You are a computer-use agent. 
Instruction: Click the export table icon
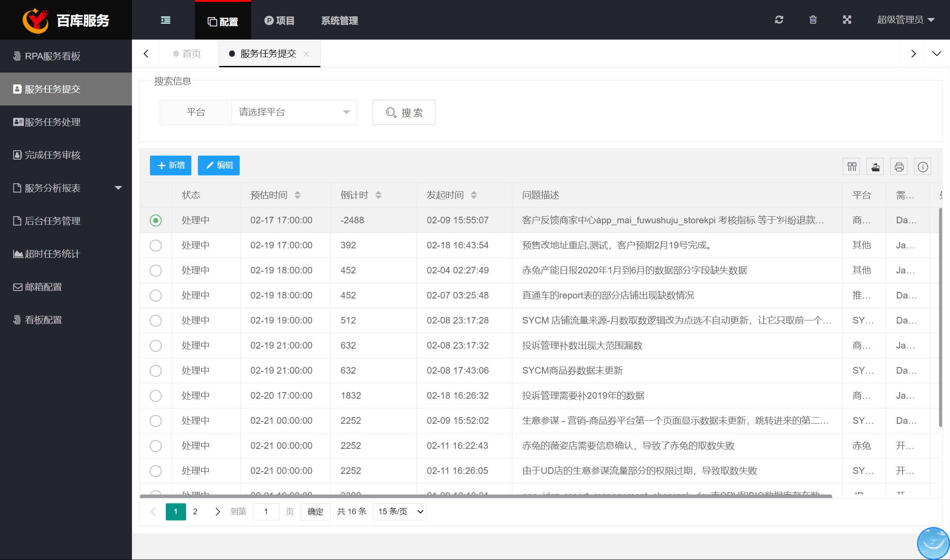[875, 167]
